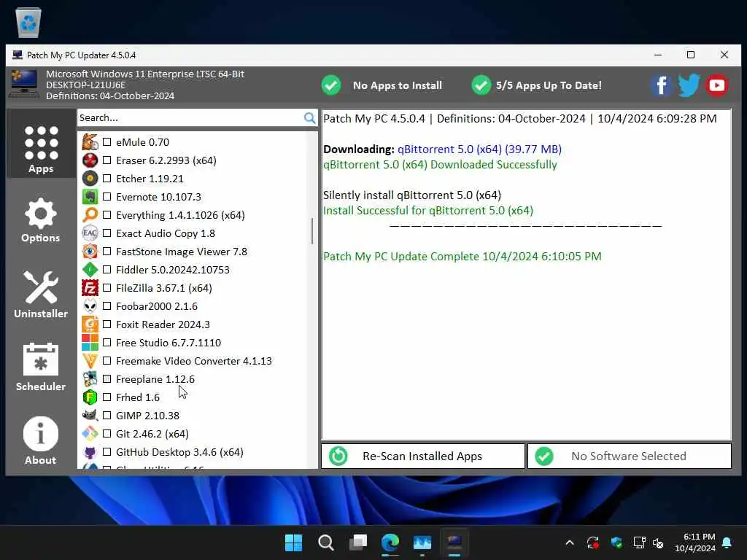
Task: Click the Everything magnifier app icon
Action: (90, 215)
